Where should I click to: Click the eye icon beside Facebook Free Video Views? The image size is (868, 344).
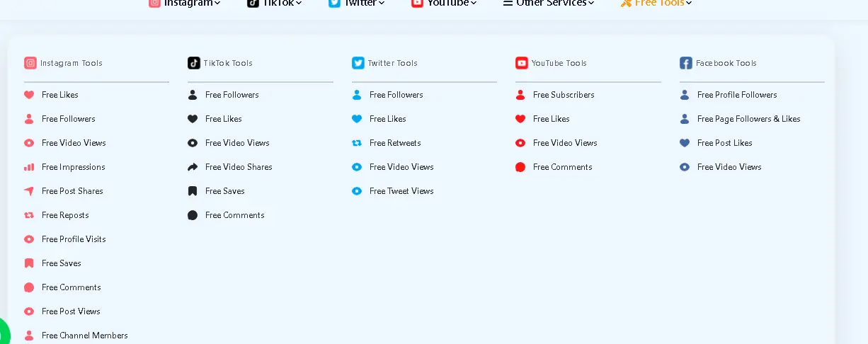tap(685, 167)
